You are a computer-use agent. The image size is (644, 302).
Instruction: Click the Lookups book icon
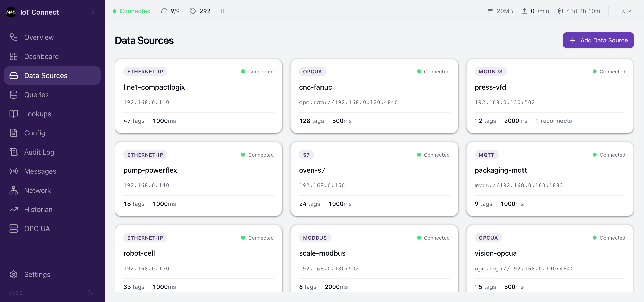coord(14,114)
